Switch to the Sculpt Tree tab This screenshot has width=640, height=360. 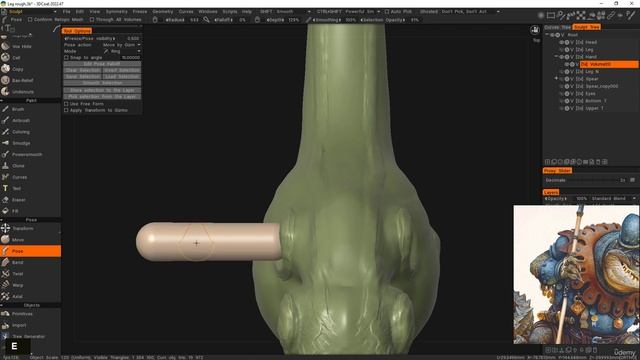click(x=587, y=27)
